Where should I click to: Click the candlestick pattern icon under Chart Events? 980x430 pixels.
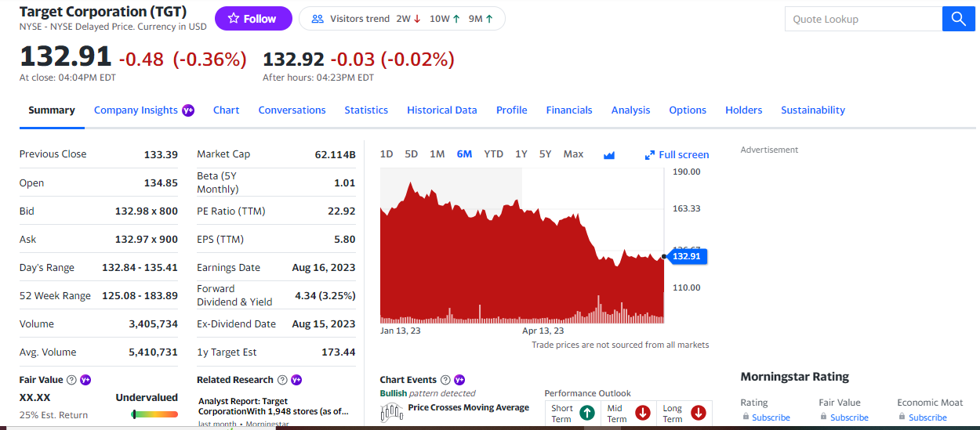click(391, 412)
